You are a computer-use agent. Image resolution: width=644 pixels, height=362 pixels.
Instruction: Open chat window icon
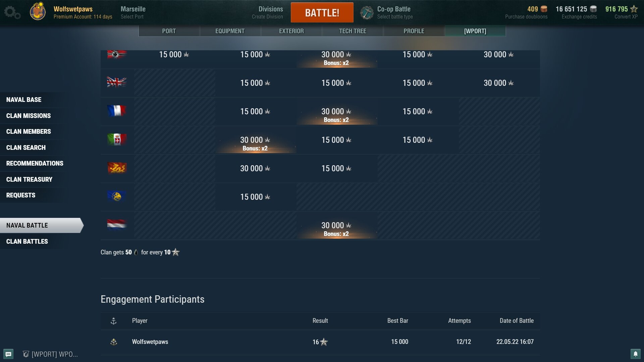[8, 354]
